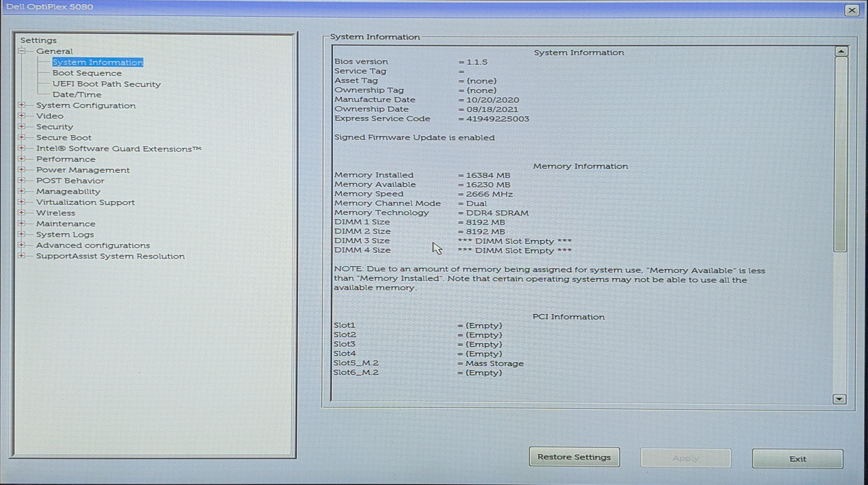This screenshot has height=485, width=868.
Task: Select the Security category label
Action: pos(54,127)
